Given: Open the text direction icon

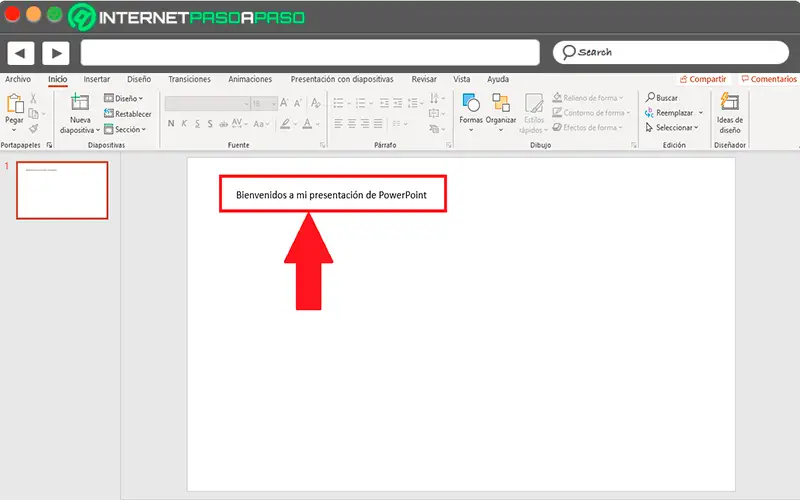Looking at the screenshot, I should tap(434, 98).
